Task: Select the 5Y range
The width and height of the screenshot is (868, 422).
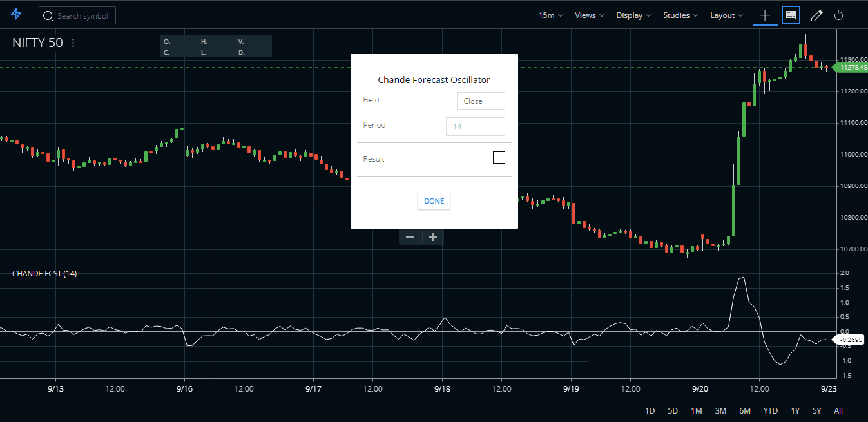Action: tap(816, 411)
